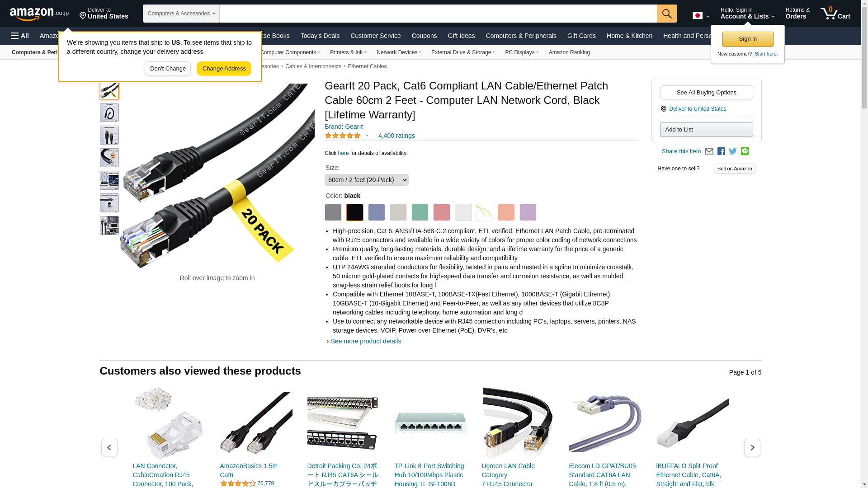Select the green color swatch
This screenshot has width=868, height=488.
pos(420,212)
